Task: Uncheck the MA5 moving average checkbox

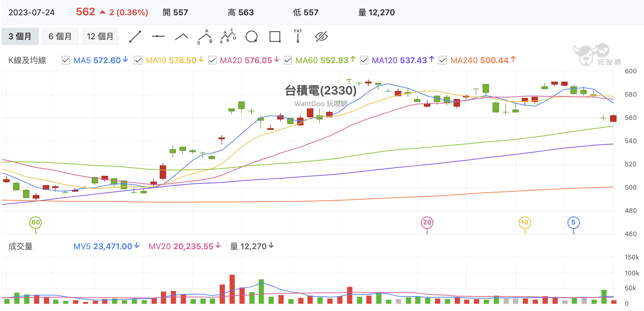Action: click(66, 60)
